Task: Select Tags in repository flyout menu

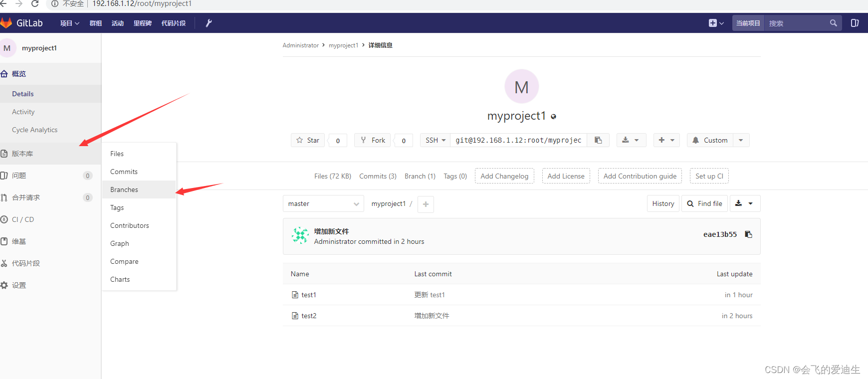Action: [139, 207]
